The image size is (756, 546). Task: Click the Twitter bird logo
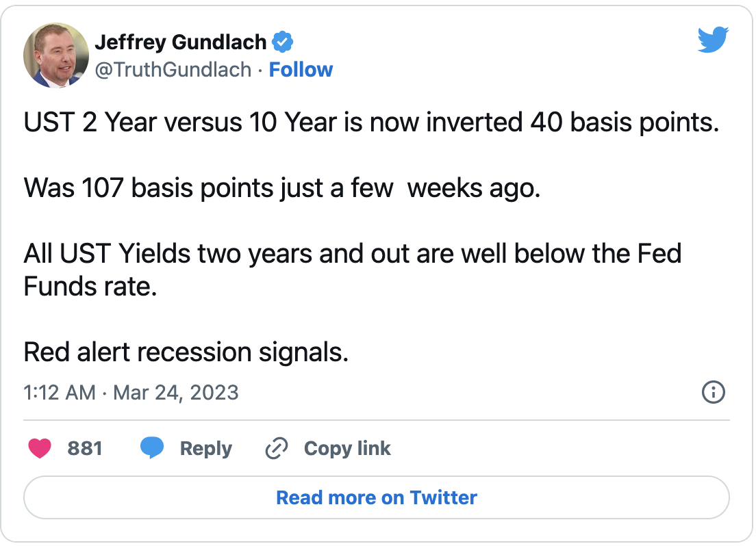tap(714, 40)
